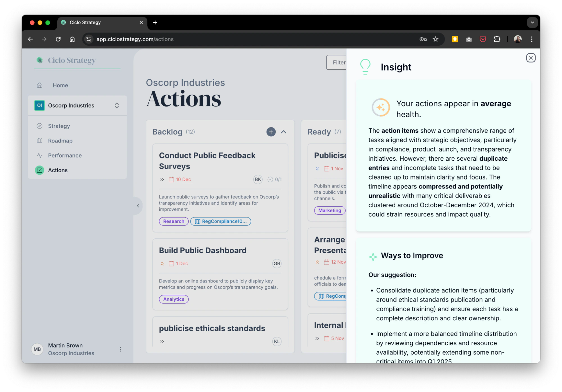Click the 10 Dec due date

[x=180, y=179]
